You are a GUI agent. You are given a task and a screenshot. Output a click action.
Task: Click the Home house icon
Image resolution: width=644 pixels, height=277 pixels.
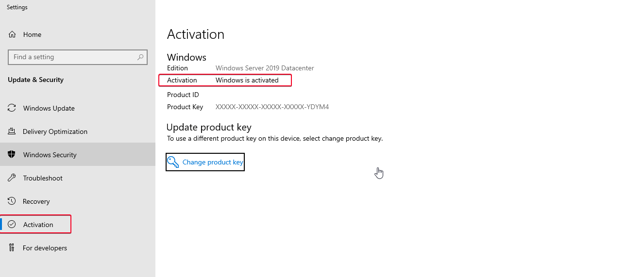click(x=12, y=34)
